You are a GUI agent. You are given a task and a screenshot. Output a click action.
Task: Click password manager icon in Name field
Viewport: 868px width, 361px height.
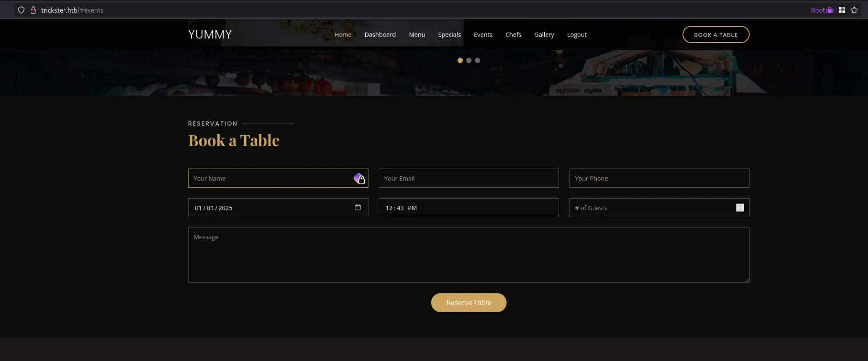[359, 179]
